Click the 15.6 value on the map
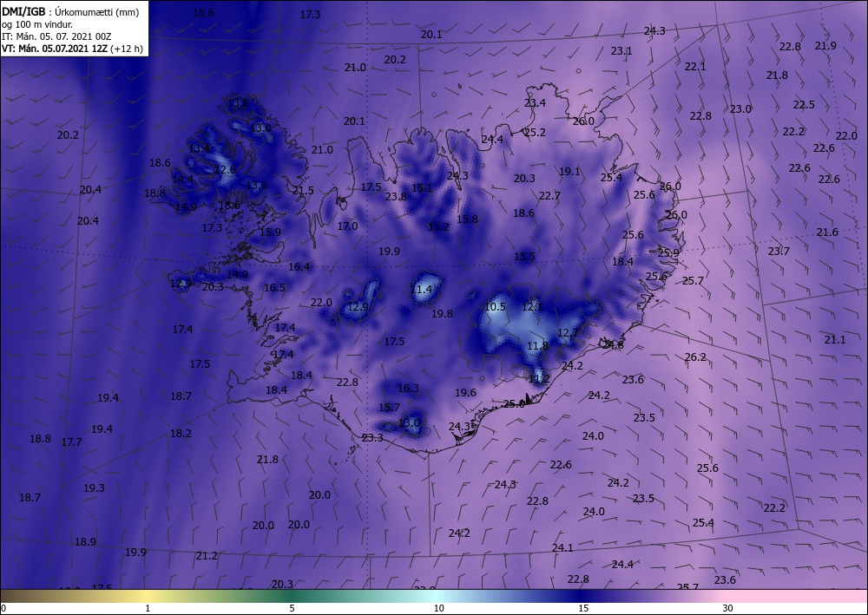 click(203, 13)
